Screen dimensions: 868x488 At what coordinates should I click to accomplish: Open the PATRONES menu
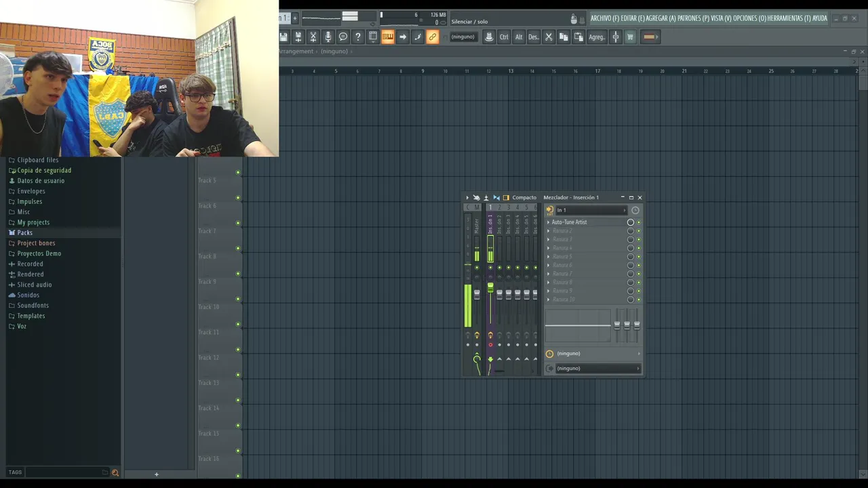coord(693,18)
